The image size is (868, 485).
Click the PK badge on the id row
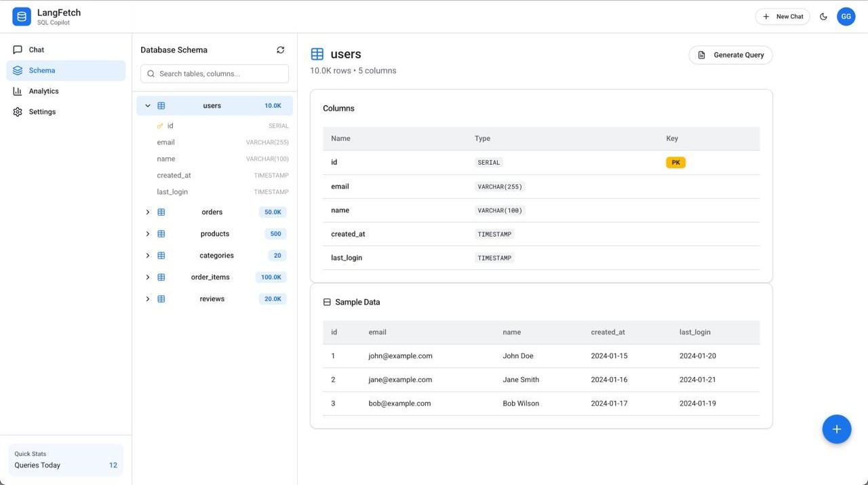[x=675, y=162]
